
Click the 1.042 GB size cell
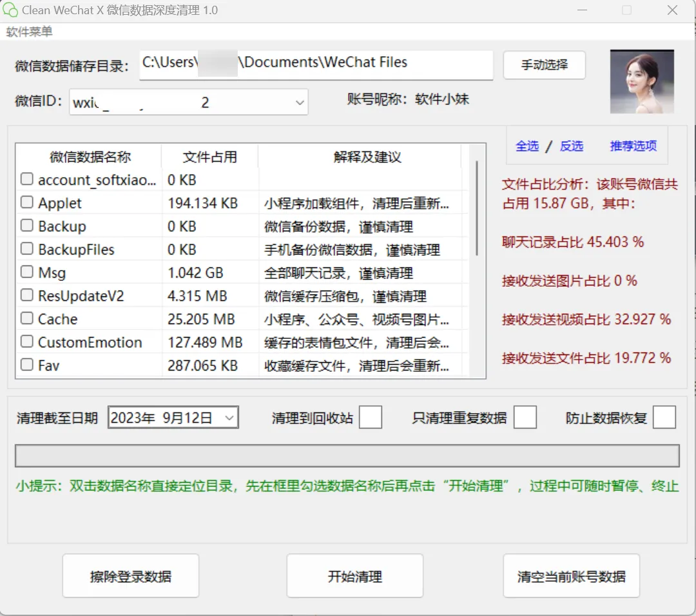pyautogui.click(x=195, y=273)
